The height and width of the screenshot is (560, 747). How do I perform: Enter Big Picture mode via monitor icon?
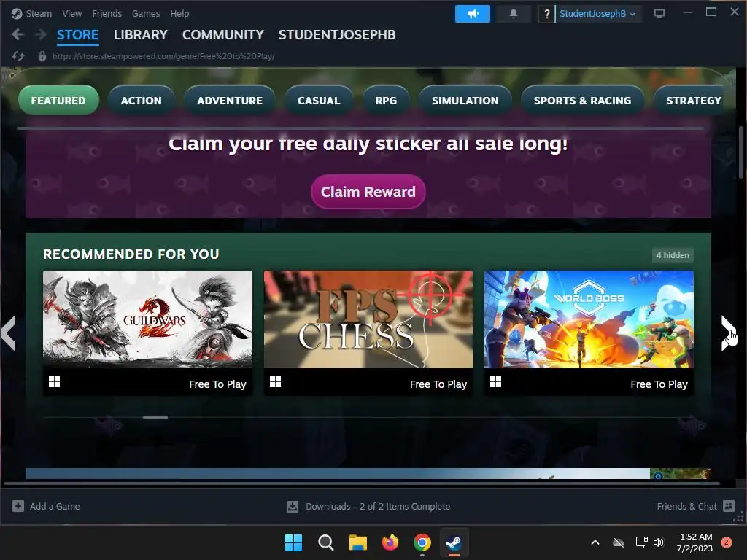click(659, 13)
